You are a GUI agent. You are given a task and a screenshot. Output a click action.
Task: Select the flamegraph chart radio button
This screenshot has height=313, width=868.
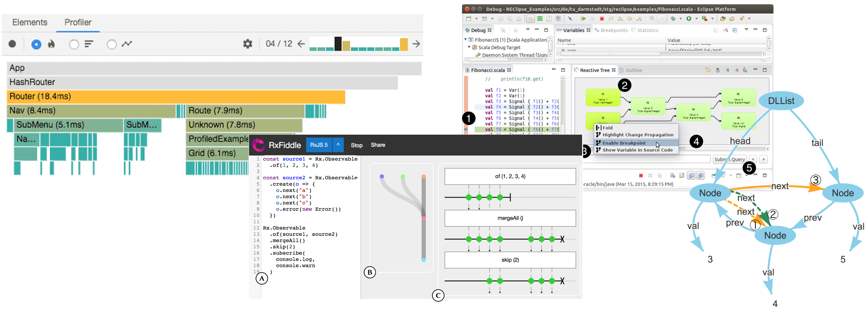tap(36, 44)
